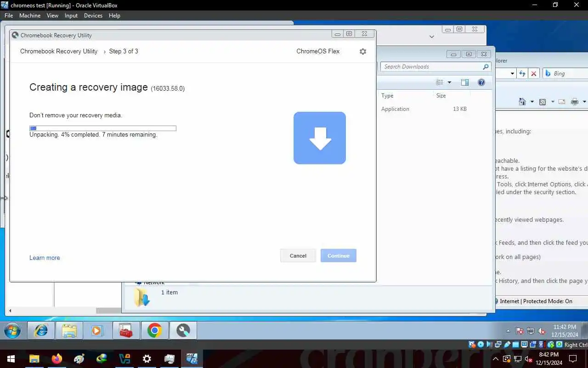Open the red toolbox taskbar icon
Screen dimensions: 588x368
point(125,331)
